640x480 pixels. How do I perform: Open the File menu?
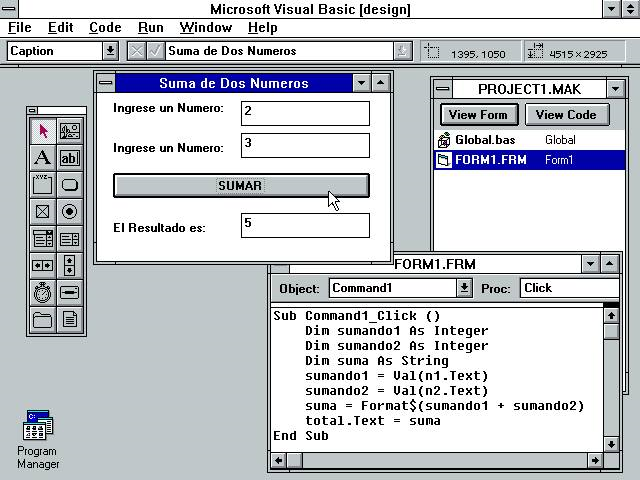[x=20, y=28]
